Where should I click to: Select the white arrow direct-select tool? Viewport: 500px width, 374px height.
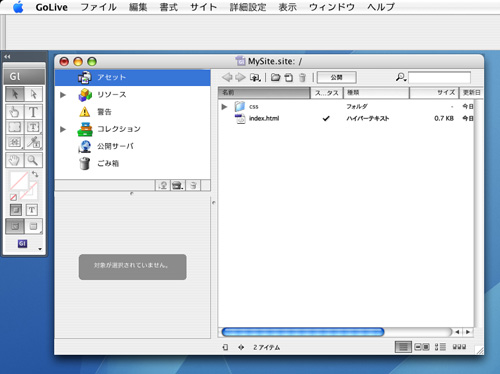[33, 94]
